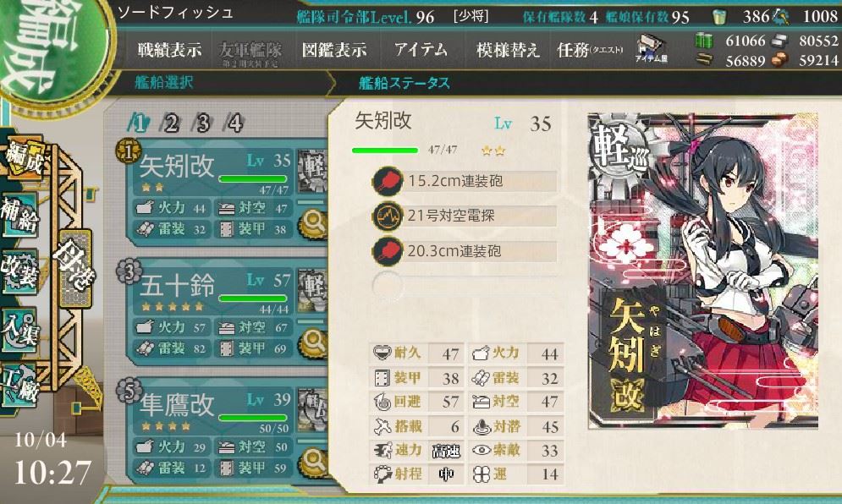Image resolution: width=842 pixels, height=504 pixels.
Task: Select the 15.2cm連装砲 equipment slot
Action: pyautogui.click(x=465, y=181)
